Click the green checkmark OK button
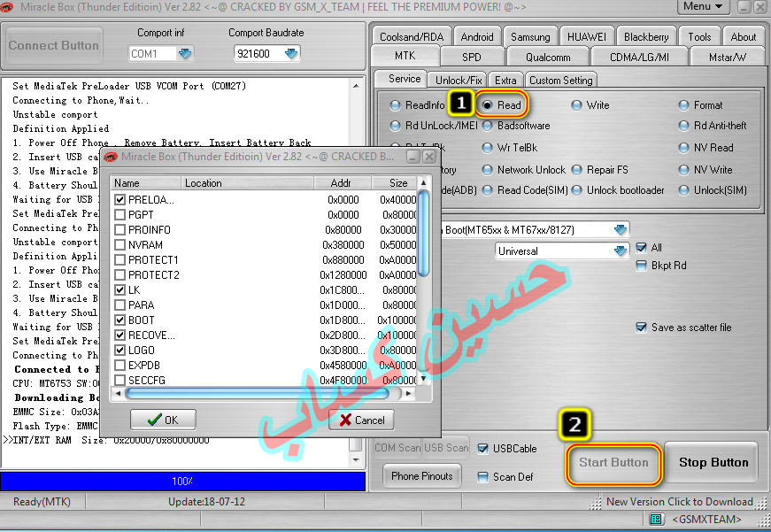Image resolution: width=771 pixels, height=532 pixels. coord(163,420)
